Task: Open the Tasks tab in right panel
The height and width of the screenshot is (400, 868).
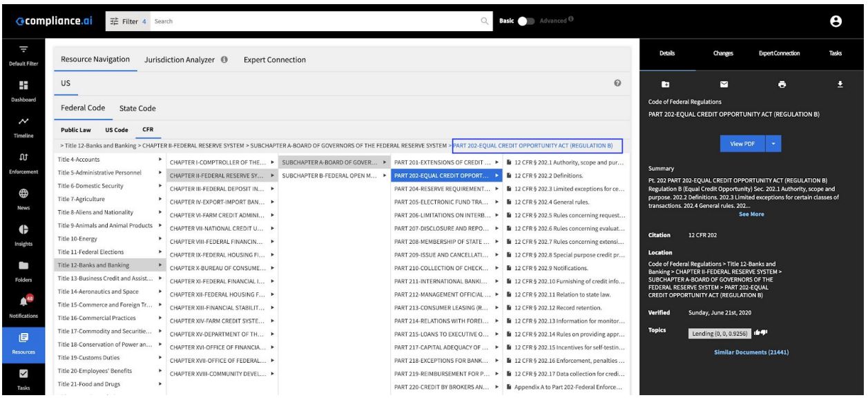Action: tap(835, 53)
